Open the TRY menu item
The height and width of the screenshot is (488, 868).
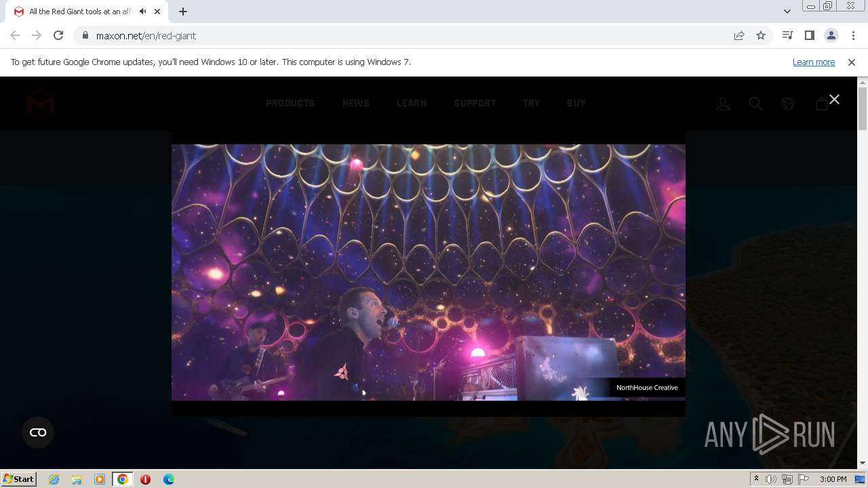coord(532,103)
